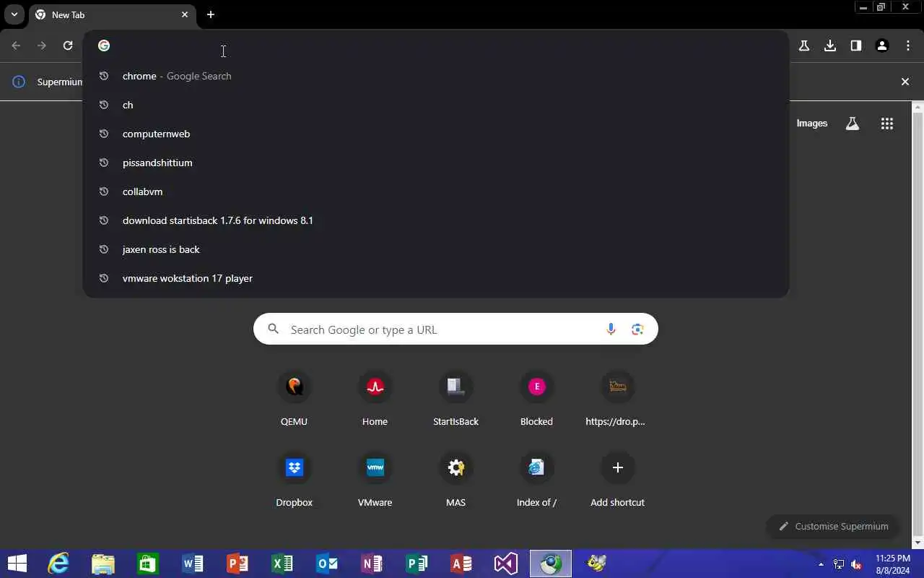Open the tab search dropdown arrow
The height and width of the screenshot is (578, 924).
click(14, 14)
